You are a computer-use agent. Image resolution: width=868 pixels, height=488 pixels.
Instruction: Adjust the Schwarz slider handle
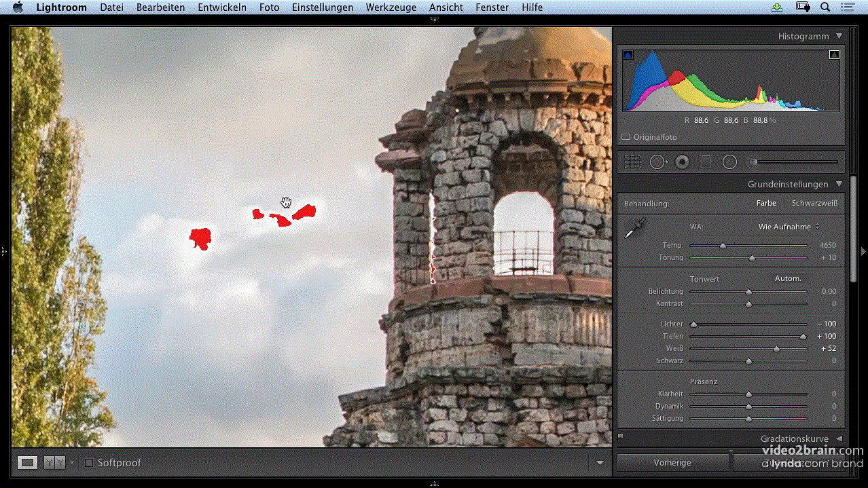tap(748, 361)
